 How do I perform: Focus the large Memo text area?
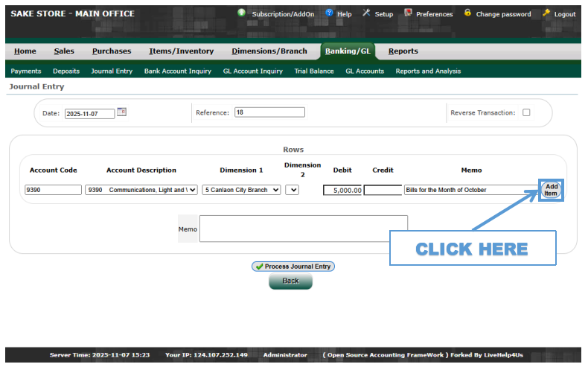[303, 229]
